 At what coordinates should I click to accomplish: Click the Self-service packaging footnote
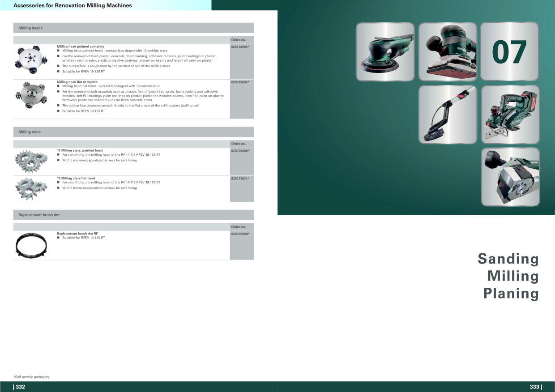click(31, 377)
